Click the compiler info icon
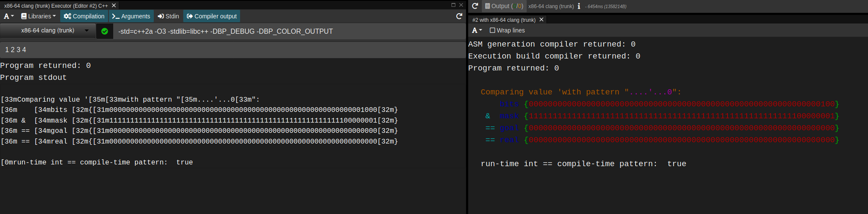This screenshot has height=214, width=868. [579, 6]
